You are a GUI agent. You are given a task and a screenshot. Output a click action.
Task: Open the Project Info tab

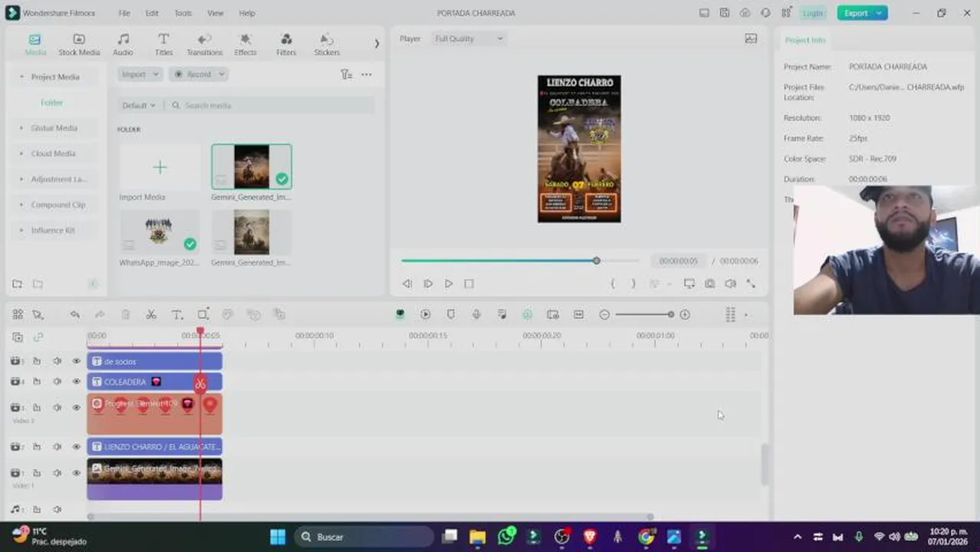(x=804, y=40)
